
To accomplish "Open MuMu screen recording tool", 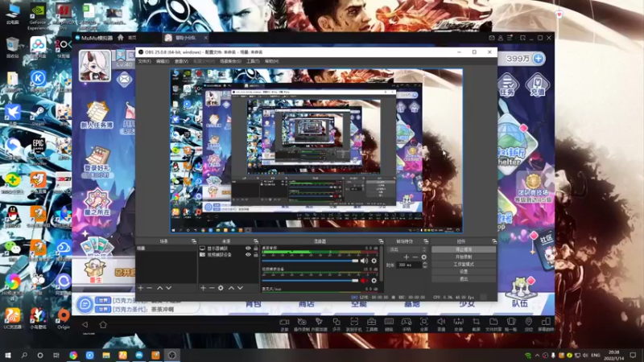I will coord(284,324).
